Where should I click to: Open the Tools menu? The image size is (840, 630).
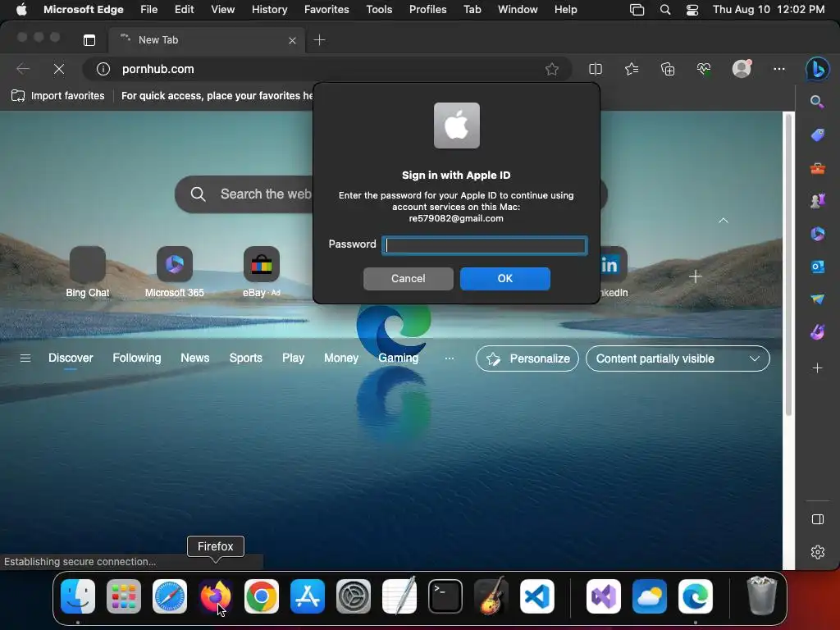click(x=379, y=10)
